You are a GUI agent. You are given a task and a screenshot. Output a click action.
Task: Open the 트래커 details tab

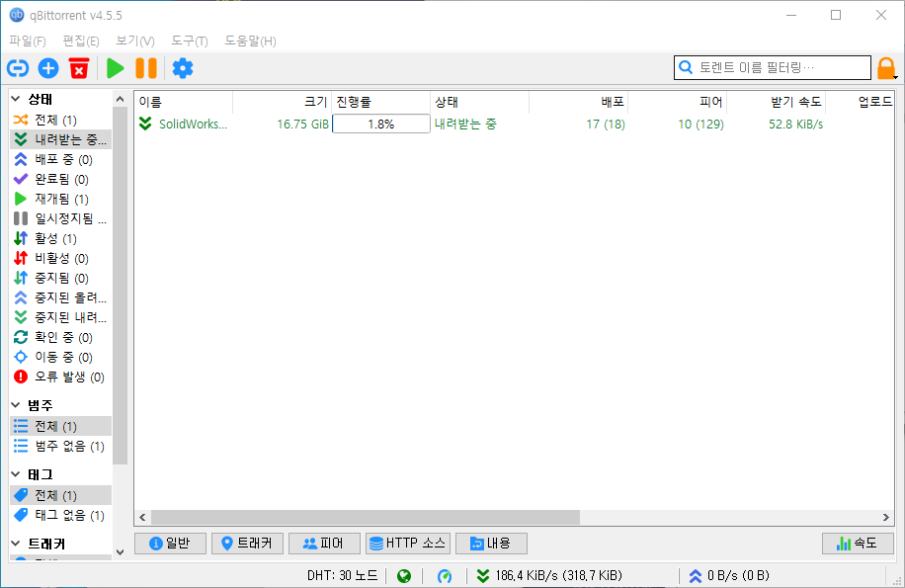coord(247,543)
